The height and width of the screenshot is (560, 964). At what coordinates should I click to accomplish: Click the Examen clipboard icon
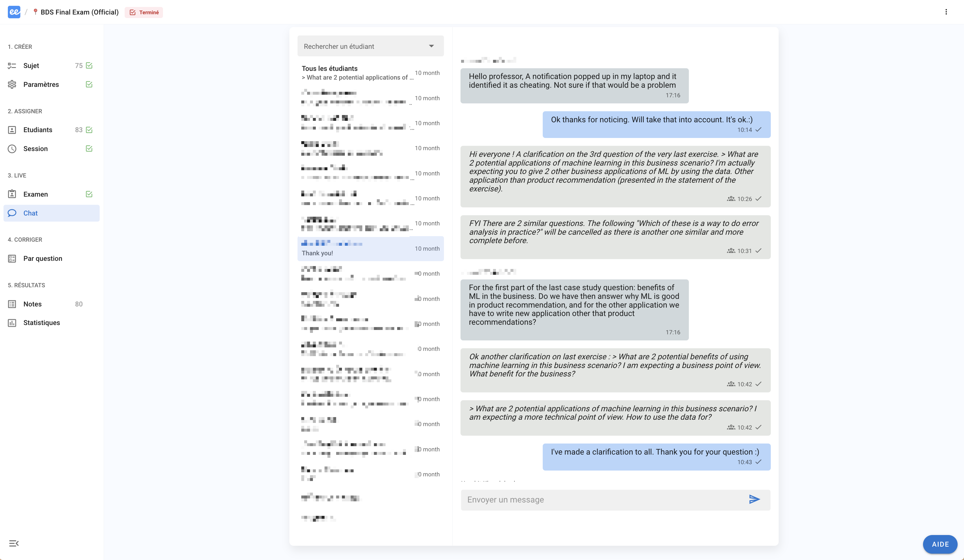pos(12,194)
